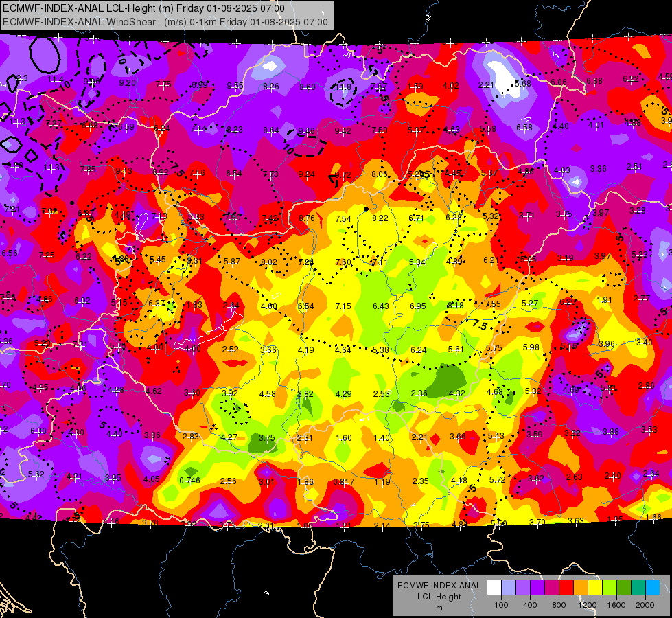Click the shear value 8.22
The width and height of the screenshot is (672, 618).
(x=380, y=218)
